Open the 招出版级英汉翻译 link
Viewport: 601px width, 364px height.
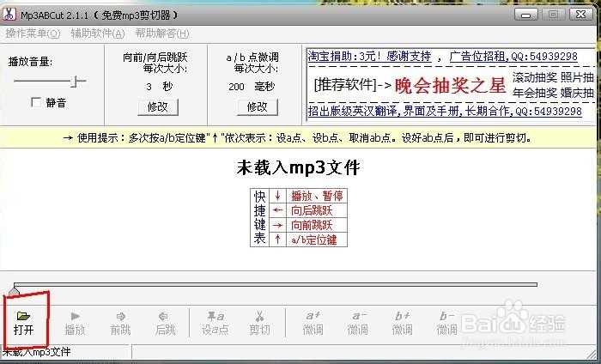point(445,111)
